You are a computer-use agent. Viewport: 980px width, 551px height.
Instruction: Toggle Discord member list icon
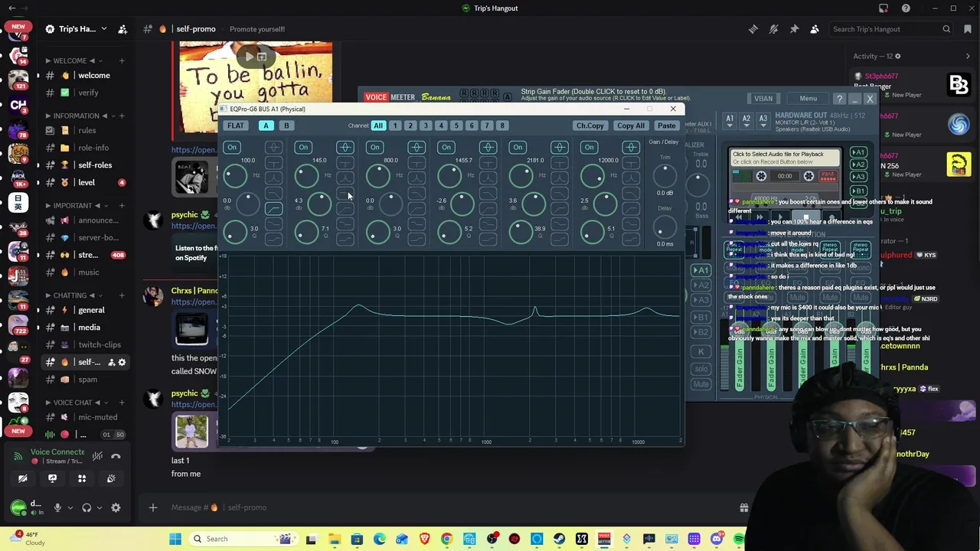[x=815, y=29]
